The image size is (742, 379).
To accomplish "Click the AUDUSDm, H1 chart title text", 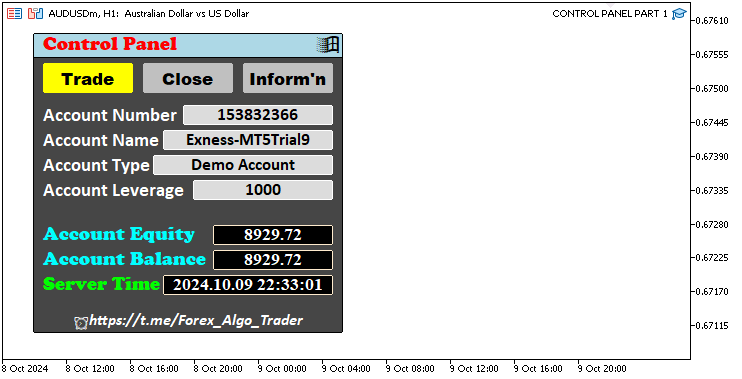I will [149, 14].
